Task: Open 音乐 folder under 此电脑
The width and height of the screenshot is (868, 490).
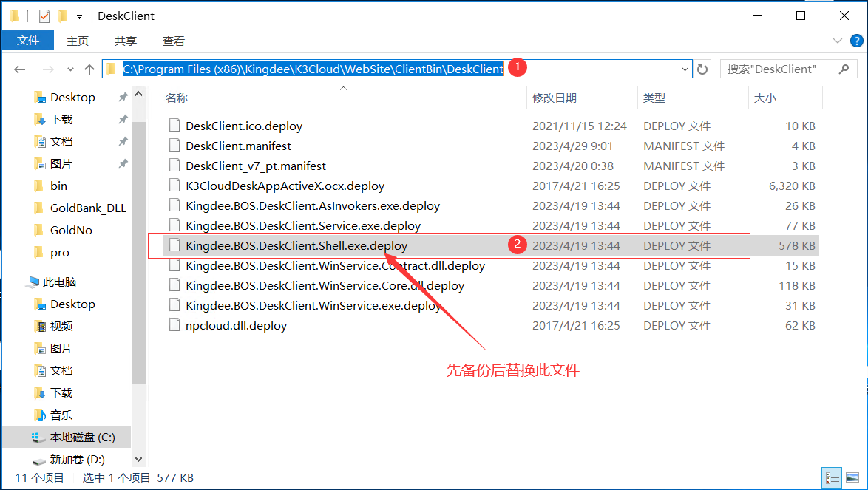Action: tap(61, 415)
